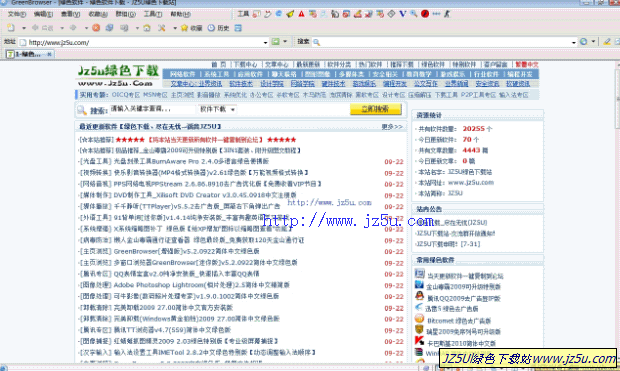Open the GreenBrowser[海绿版]v5.2.0922 link
This screenshot has height=371, width=620.
tap(187, 251)
